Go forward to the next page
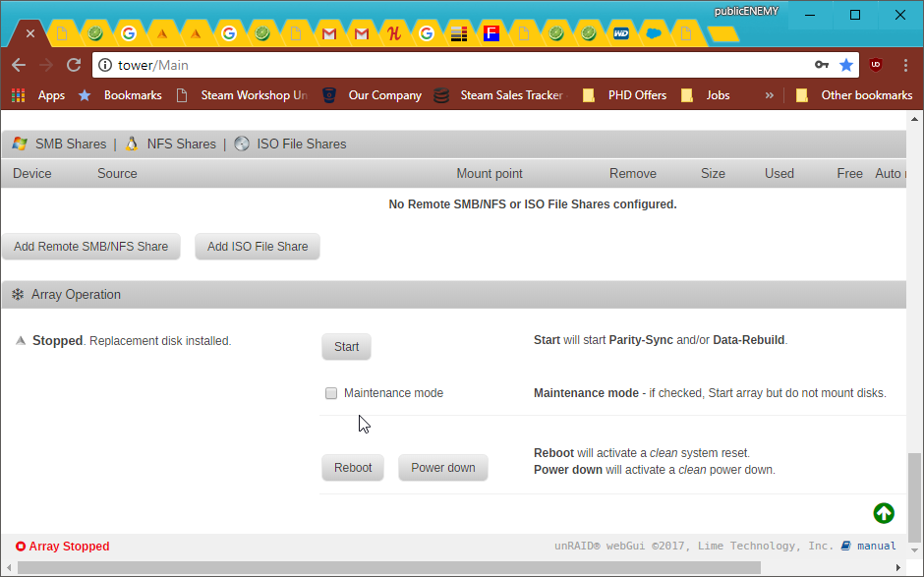This screenshot has width=924, height=577. (46, 65)
